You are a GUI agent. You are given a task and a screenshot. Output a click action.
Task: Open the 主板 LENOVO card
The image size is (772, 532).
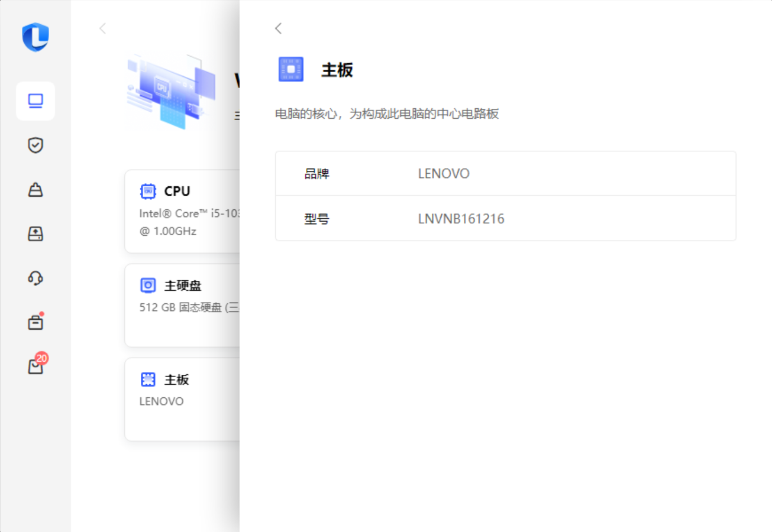click(x=183, y=399)
